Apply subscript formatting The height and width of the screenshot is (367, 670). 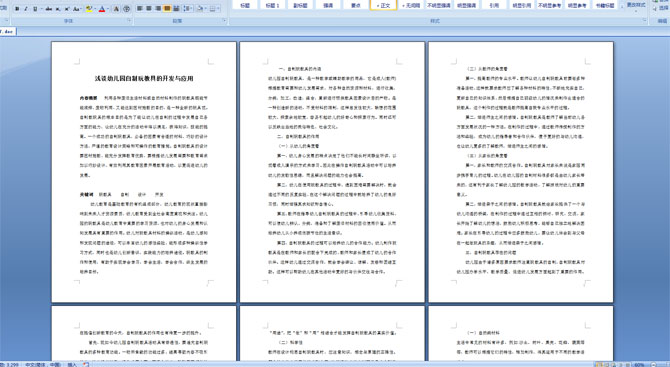pyautogui.click(x=58, y=9)
